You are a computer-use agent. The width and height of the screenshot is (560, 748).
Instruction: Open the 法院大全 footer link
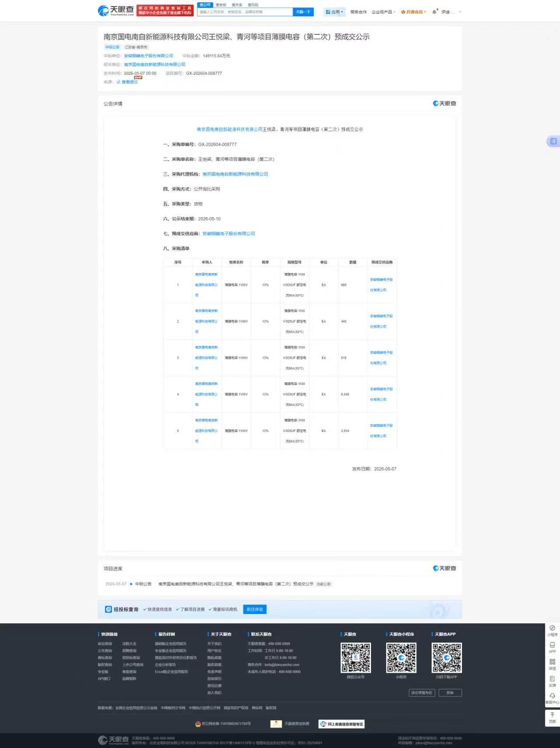(129, 644)
